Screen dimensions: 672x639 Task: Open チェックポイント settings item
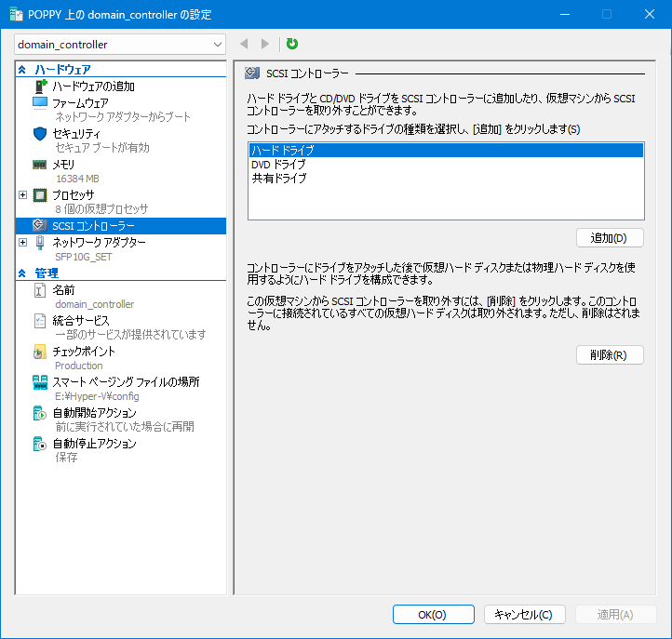(x=84, y=352)
